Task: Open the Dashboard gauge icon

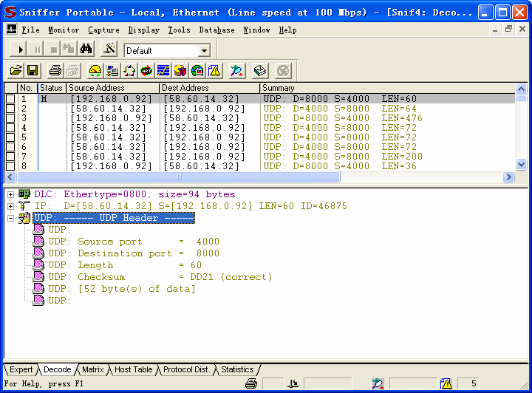Action: 95,71
